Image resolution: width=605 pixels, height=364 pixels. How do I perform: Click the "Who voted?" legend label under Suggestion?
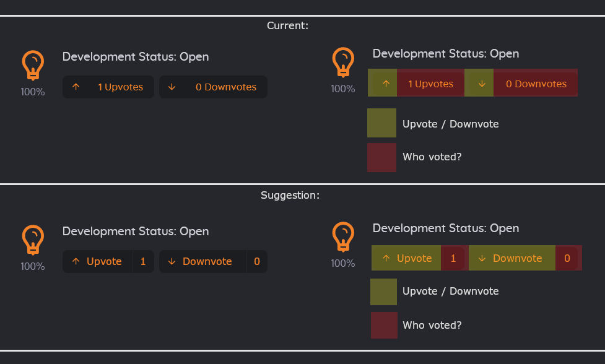[432, 326]
